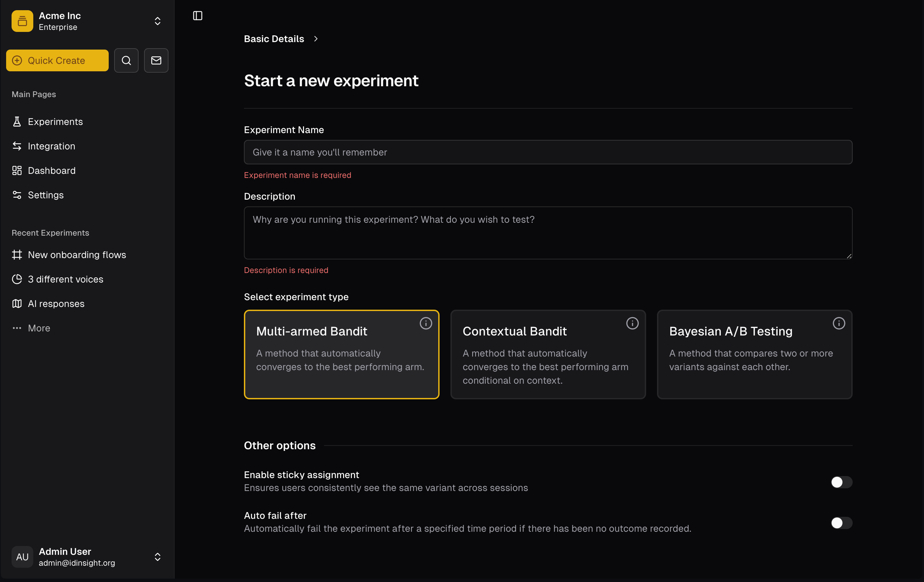Click the Settings sliders icon
Viewport: 924px width, 582px height.
pos(17,195)
